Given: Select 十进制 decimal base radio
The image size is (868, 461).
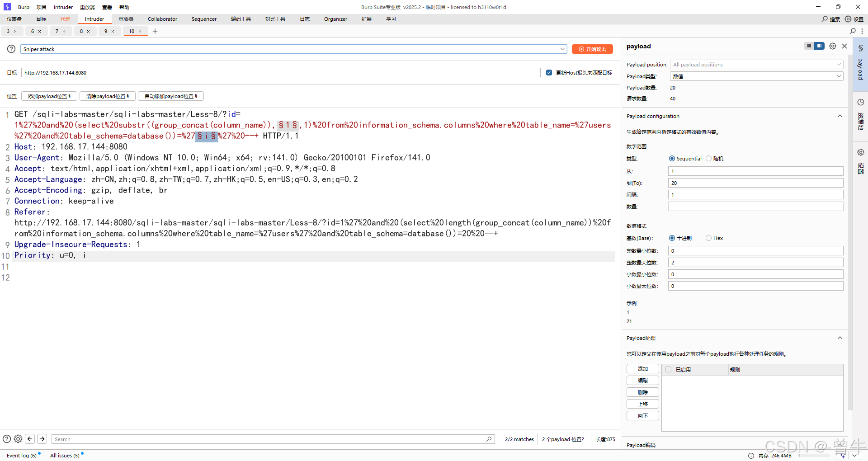Looking at the screenshot, I should pos(672,238).
